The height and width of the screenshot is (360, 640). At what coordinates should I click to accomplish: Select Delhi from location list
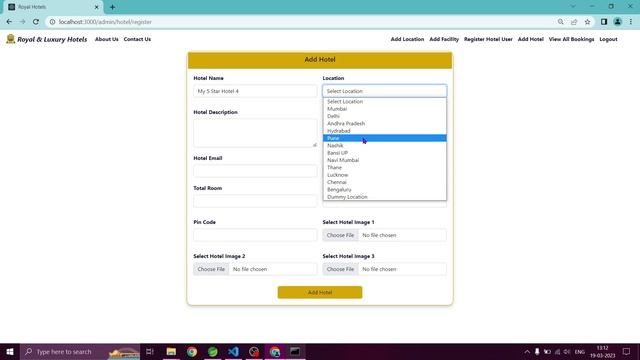coord(384,116)
